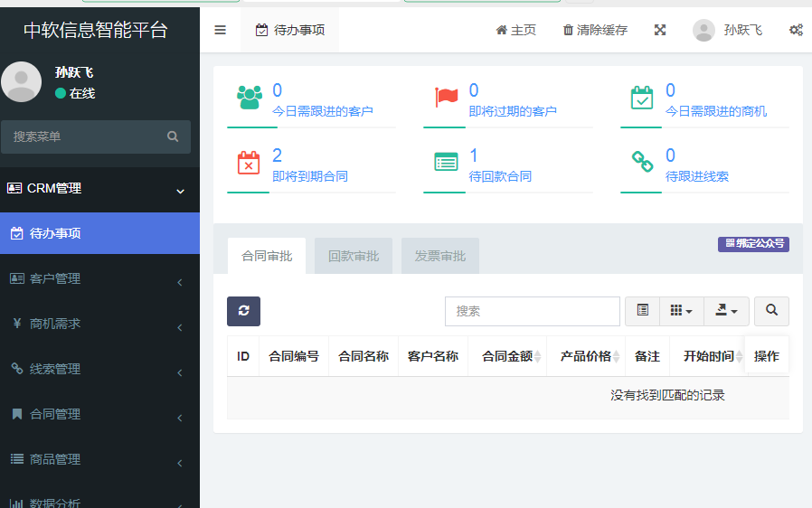Switch to the 发票审批 tab
The height and width of the screenshot is (508, 812).
pyautogui.click(x=439, y=256)
